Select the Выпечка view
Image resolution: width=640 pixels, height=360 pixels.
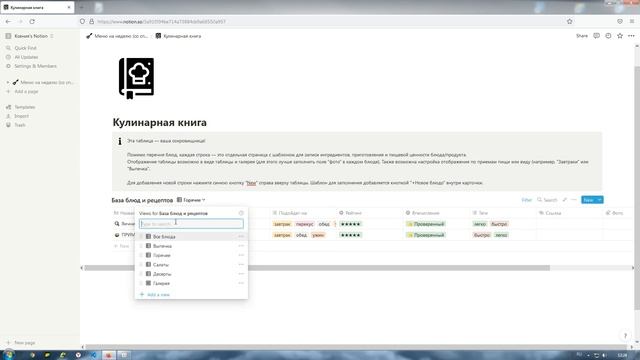point(191,246)
